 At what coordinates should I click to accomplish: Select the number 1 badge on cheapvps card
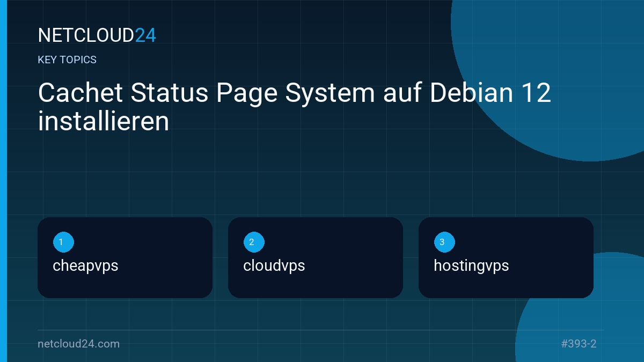63,242
